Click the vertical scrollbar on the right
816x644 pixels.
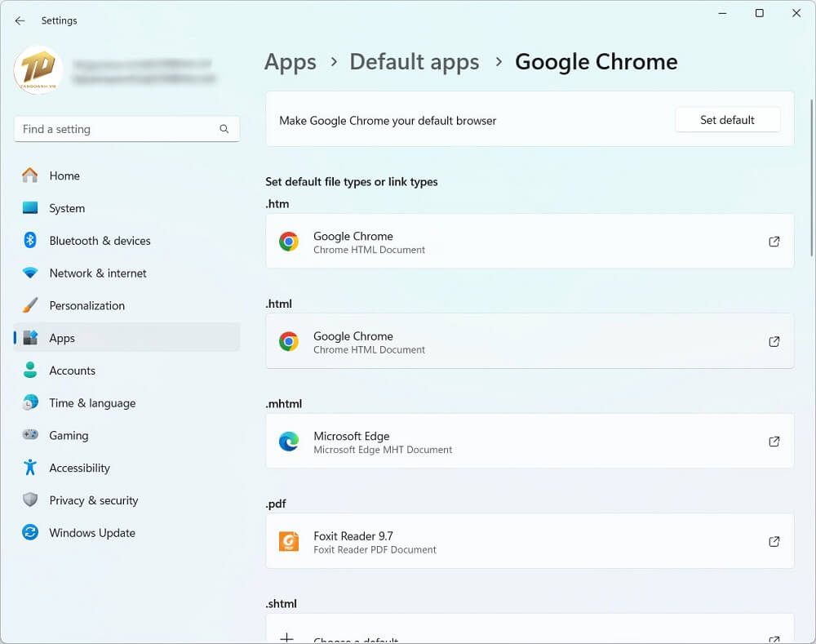pos(811,177)
